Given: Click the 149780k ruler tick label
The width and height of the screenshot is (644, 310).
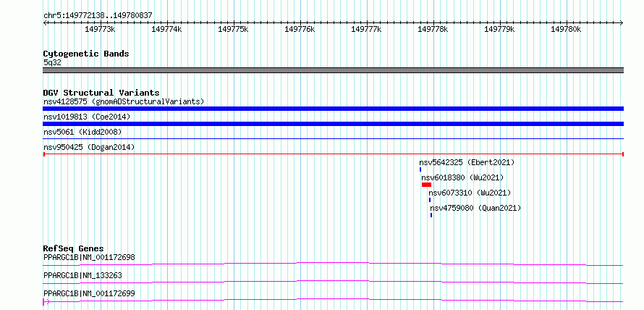Looking at the screenshot, I should 566,30.
